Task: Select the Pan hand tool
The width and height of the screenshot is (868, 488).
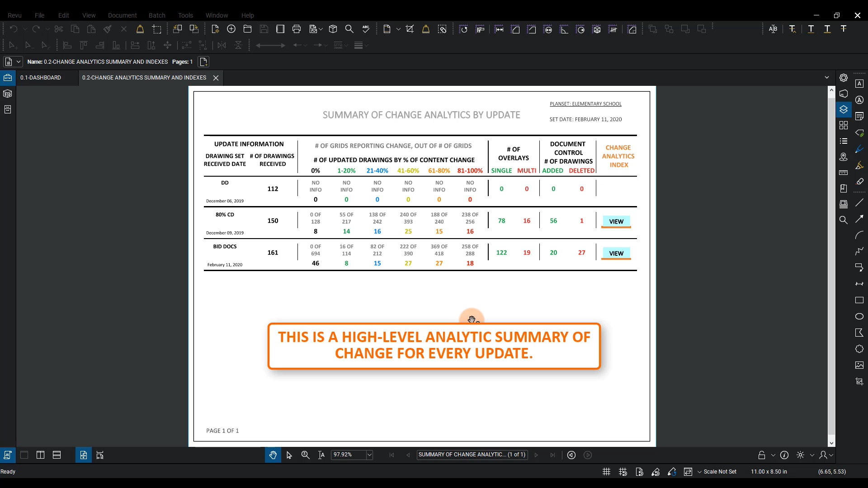Action: pyautogui.click(x=273, y=455)
